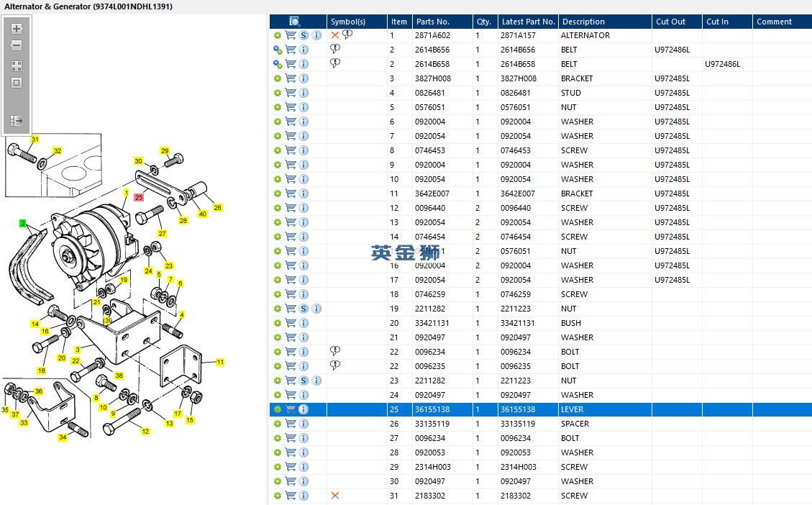Sort by Parts No. column header

click(442, 22)
